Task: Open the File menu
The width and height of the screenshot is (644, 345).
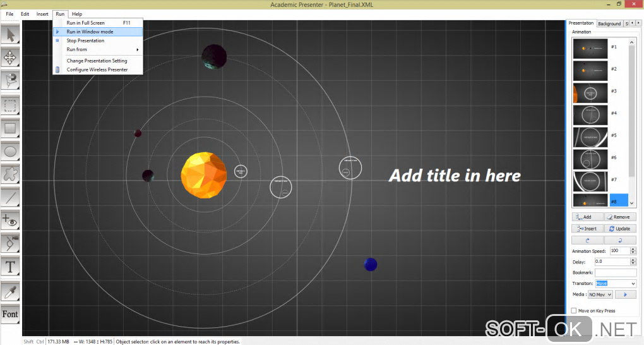Action: 10,14
